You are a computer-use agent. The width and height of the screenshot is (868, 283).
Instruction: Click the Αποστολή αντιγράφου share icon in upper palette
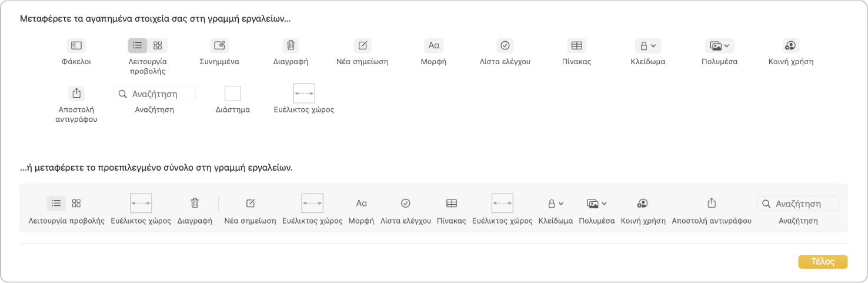point(76,93)
